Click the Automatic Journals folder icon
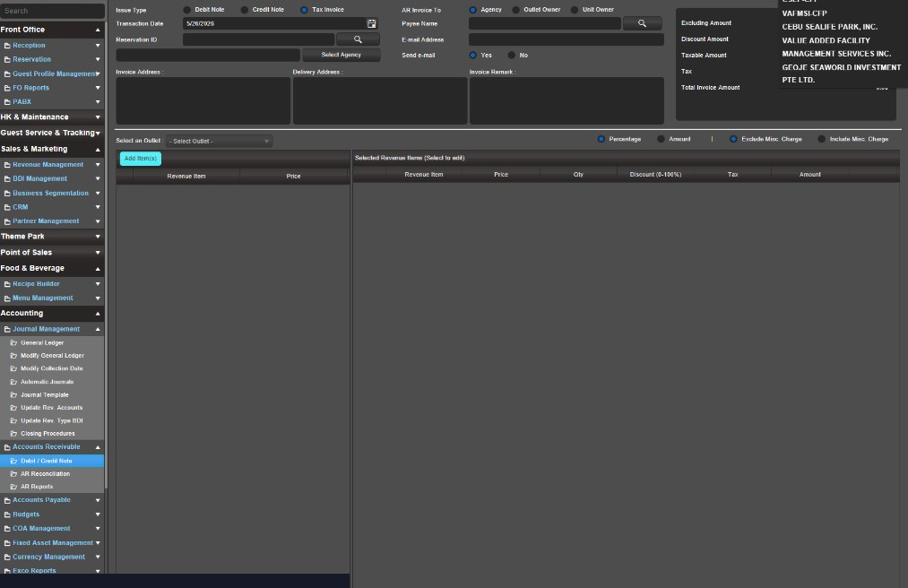This screenshot has width=908, height=588. click(x=14, y=382)
